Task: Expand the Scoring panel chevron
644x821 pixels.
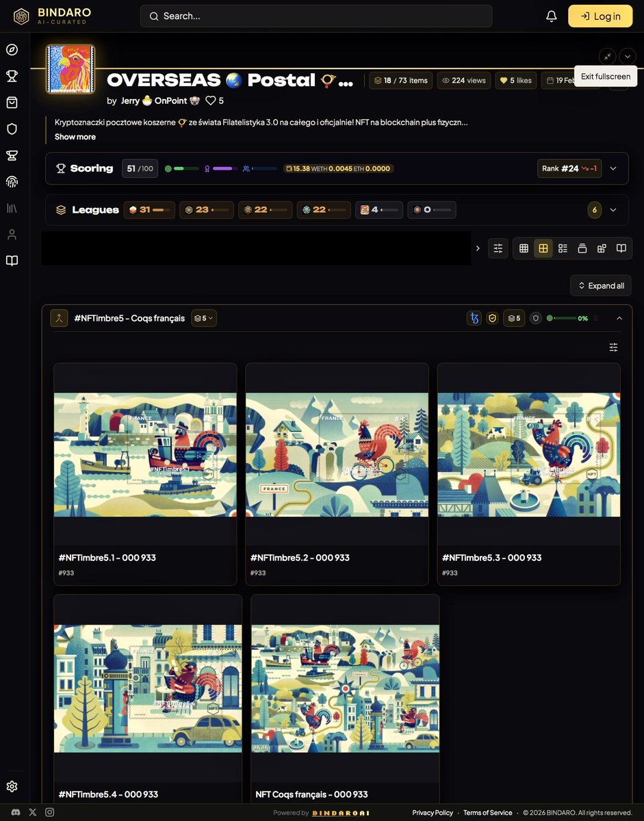Action: pos(613,168)
